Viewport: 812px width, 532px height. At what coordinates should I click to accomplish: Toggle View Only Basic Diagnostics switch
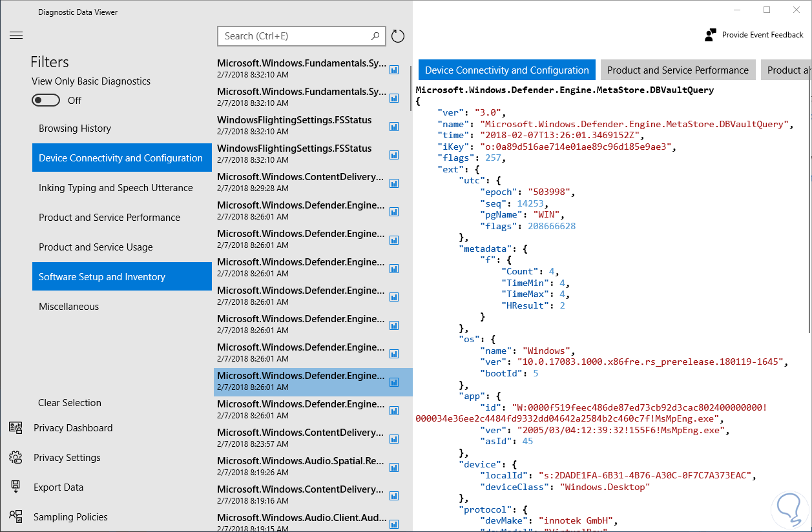(46, 100)
